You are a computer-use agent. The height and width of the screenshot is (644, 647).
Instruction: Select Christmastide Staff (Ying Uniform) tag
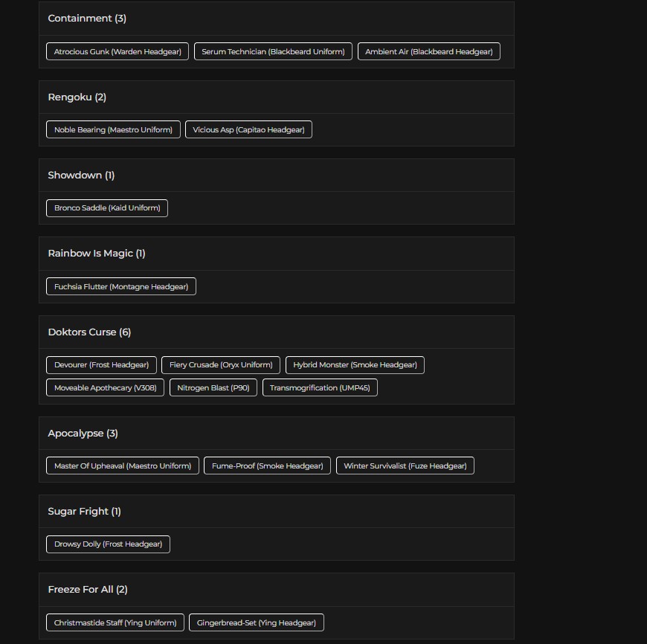pyautogui.click(x=115, y=622)
